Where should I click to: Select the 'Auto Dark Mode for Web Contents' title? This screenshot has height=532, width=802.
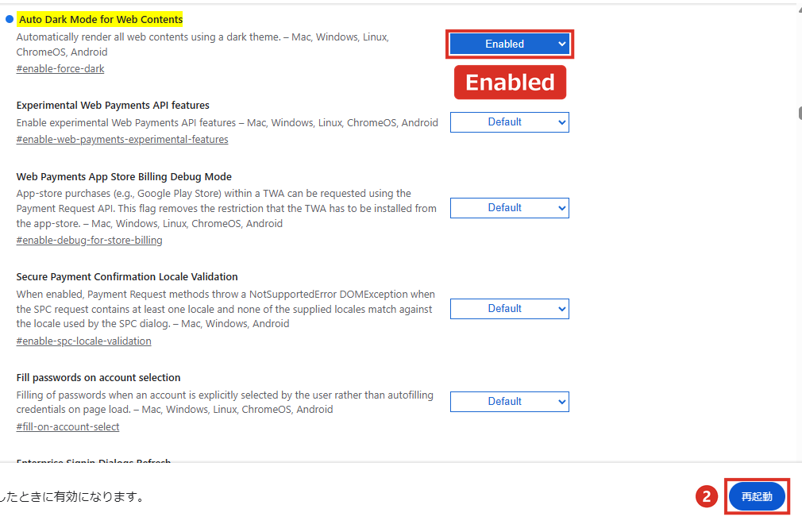tap(101, 19)
